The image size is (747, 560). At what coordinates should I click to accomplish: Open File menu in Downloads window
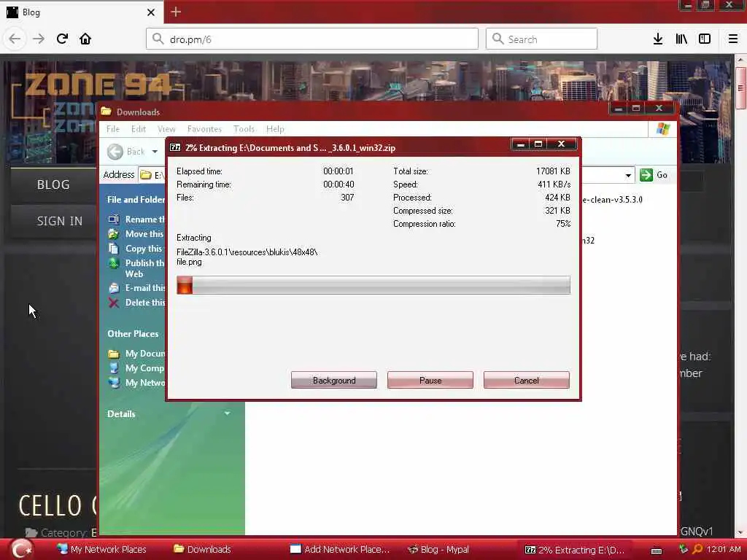click(x=113, y=129)
